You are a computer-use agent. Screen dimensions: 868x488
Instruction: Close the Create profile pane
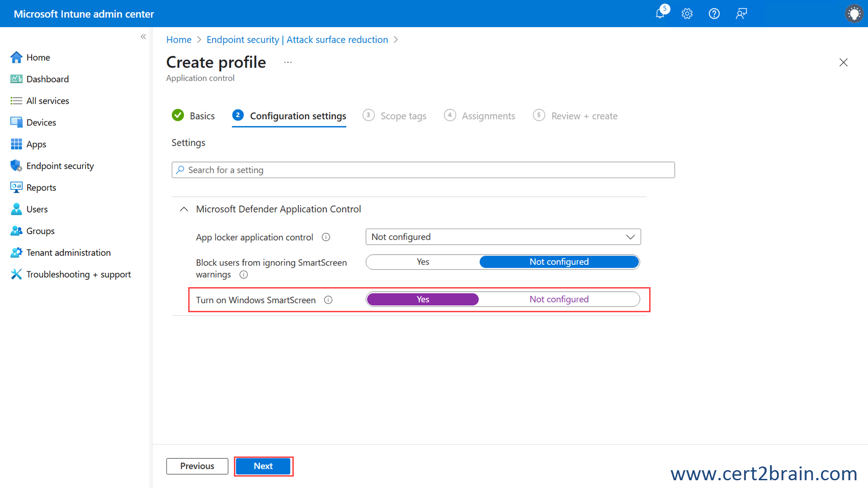[x=843, y=63]
